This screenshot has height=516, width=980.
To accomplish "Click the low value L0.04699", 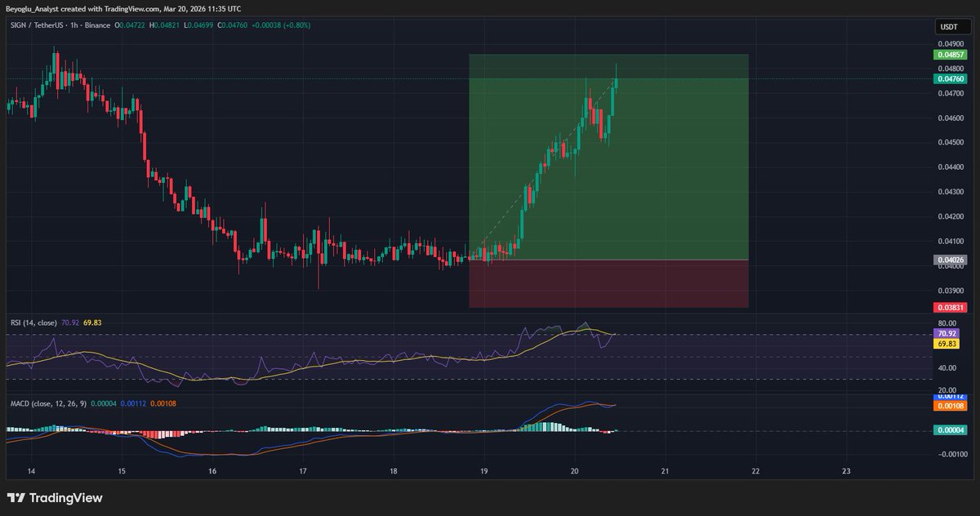I will pyautogui.click(x=197, y=25).
